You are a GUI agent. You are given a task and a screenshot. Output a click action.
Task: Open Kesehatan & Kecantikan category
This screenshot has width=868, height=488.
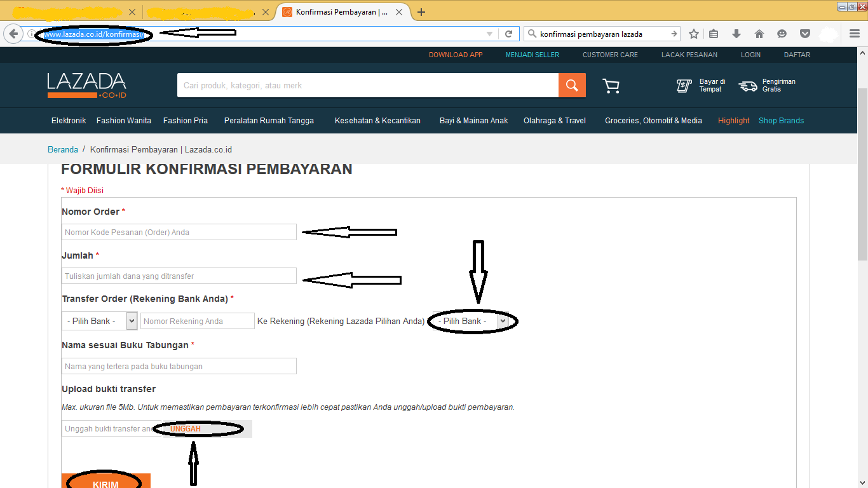(377, 121)
